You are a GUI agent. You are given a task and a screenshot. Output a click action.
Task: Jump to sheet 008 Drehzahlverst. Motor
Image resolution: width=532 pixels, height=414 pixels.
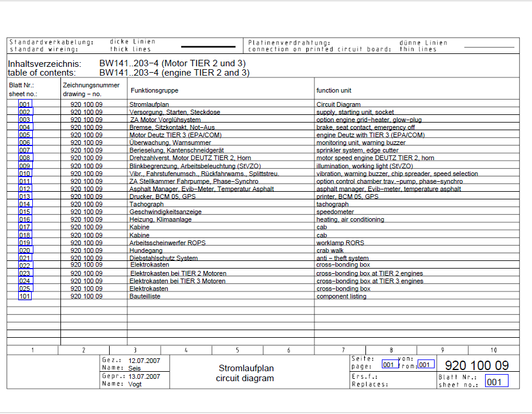point(25,158)
